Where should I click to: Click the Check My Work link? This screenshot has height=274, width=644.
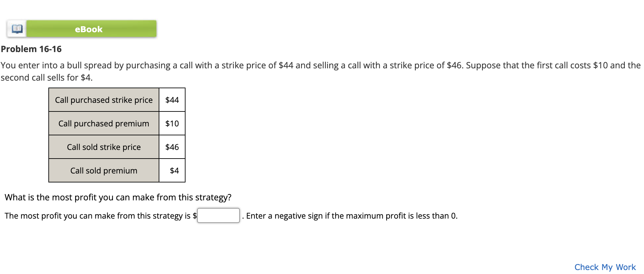(x=604, y=267)
